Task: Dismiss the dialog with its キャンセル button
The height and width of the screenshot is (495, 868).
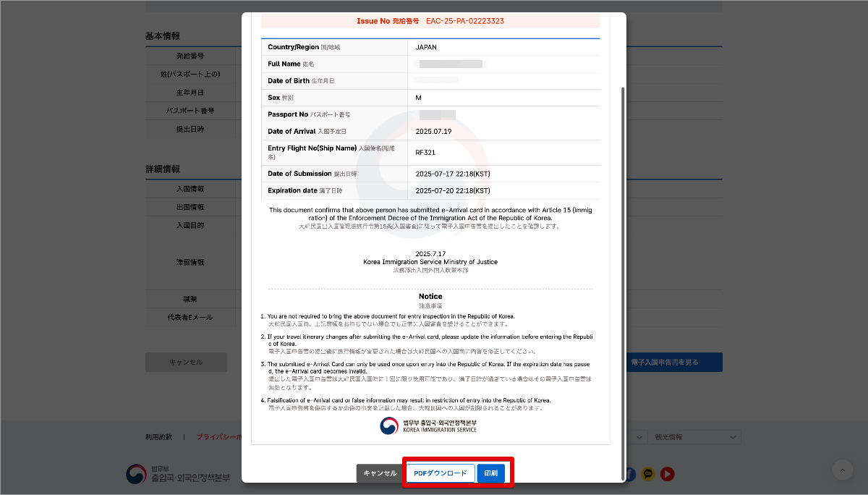Action: (x=379, y=473)
